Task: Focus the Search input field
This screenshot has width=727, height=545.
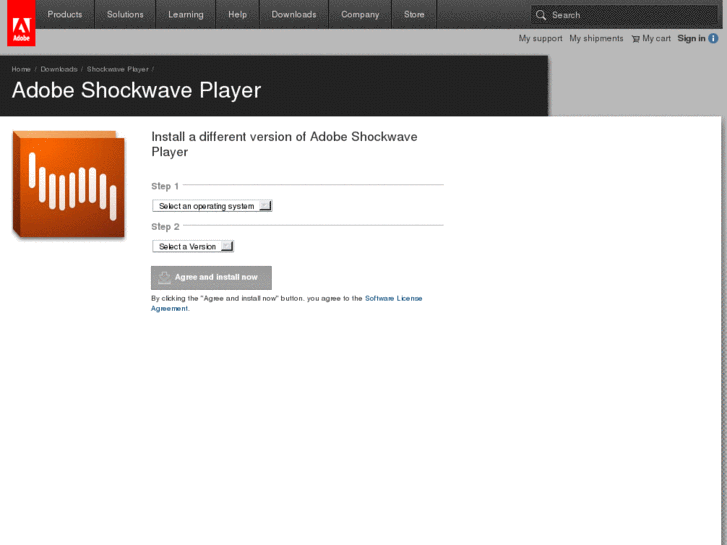Action: [x=624, y=15]
